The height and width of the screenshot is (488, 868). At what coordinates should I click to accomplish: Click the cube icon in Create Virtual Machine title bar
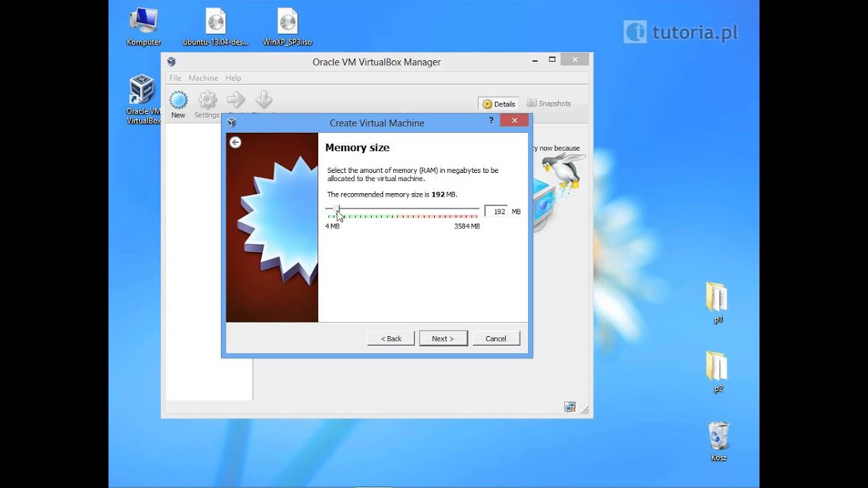click(231, 123)
